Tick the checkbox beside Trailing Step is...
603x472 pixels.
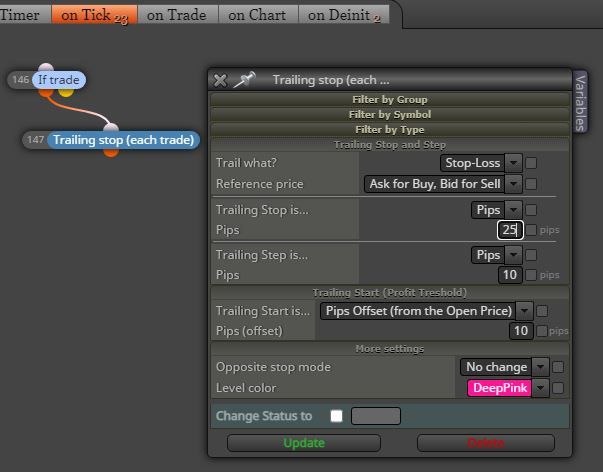click(531, 255)
